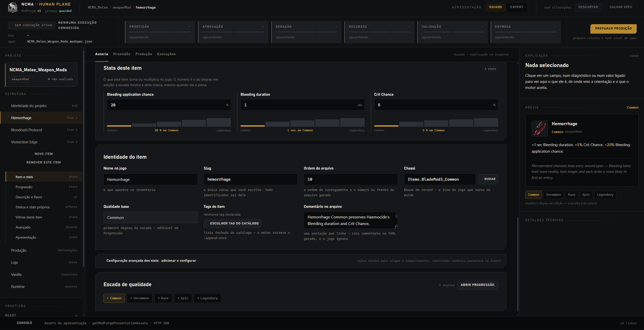Image resolution: width=644 pixels, height=330 pixels.
Task: Open the Autoria tab
Action: tap(101, 54)
